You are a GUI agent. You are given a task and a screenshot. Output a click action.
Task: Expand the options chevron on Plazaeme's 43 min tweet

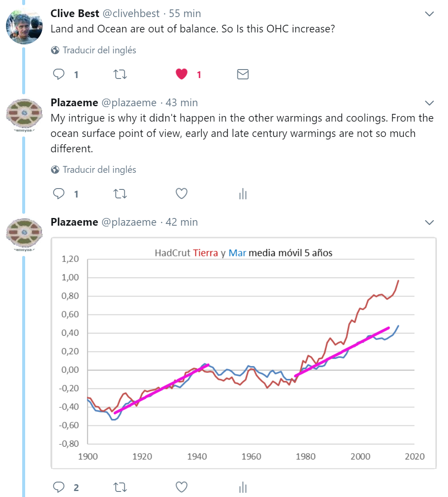(429, 103)
